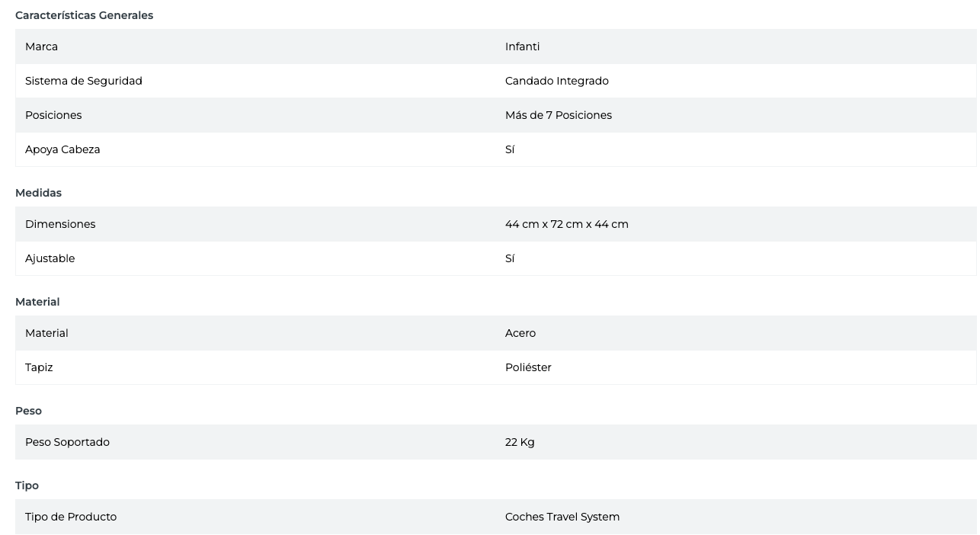Click the Ajustable row label

tap(50, 258)
